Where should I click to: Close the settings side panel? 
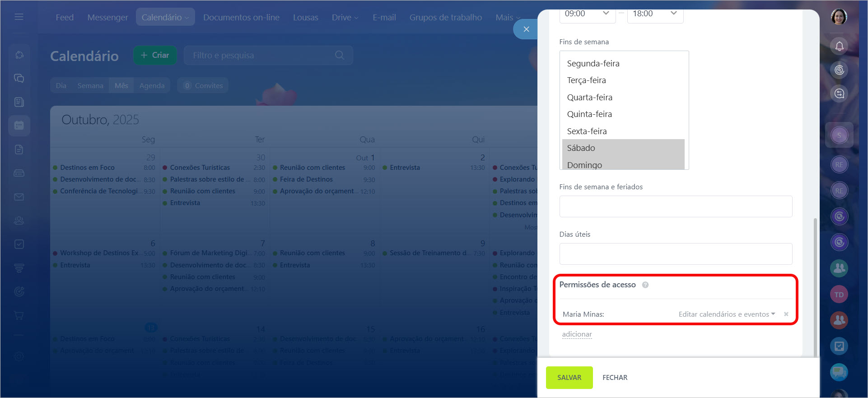point(526,29)
